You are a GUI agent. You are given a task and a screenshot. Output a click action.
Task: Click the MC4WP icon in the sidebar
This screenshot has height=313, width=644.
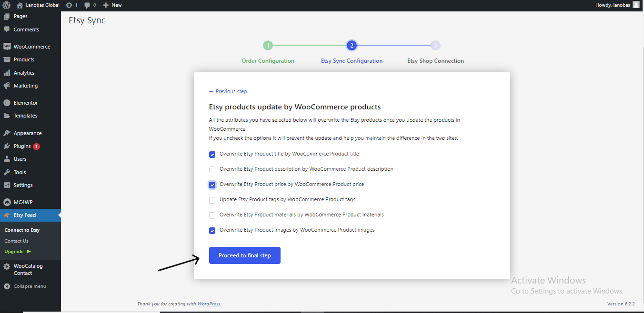[x=7, y=202]
